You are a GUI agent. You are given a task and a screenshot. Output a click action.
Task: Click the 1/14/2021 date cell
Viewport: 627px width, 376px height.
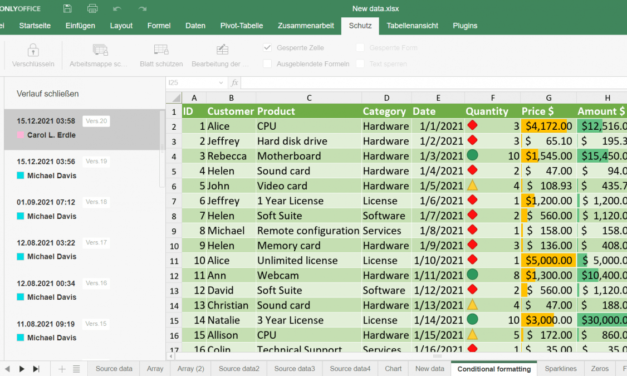coord(438,320)
